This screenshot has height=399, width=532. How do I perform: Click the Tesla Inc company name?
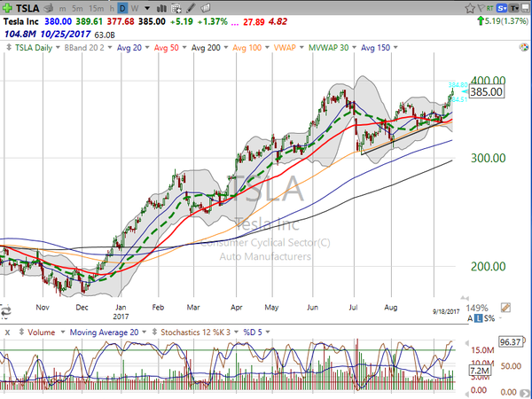coord(21,21)
